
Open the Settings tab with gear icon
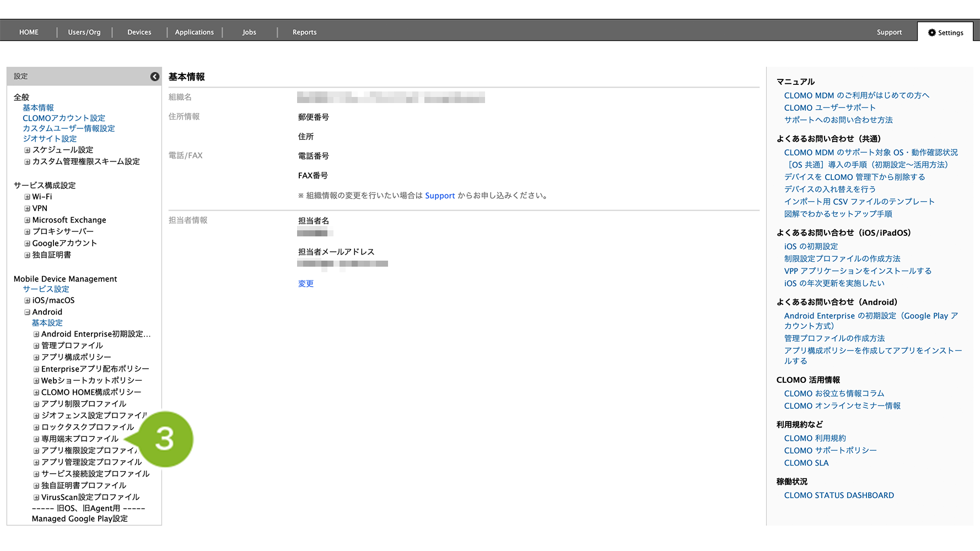(945, 33)
